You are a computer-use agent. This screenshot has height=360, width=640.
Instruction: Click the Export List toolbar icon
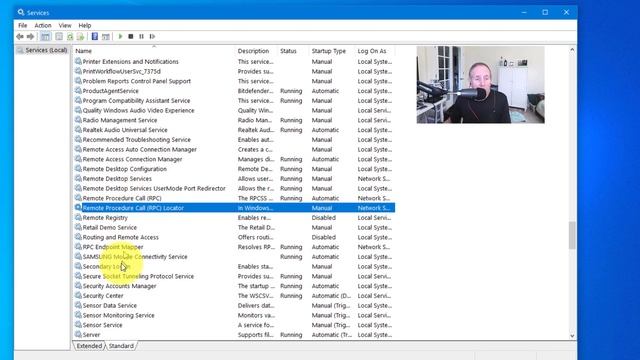click(80, 37)
